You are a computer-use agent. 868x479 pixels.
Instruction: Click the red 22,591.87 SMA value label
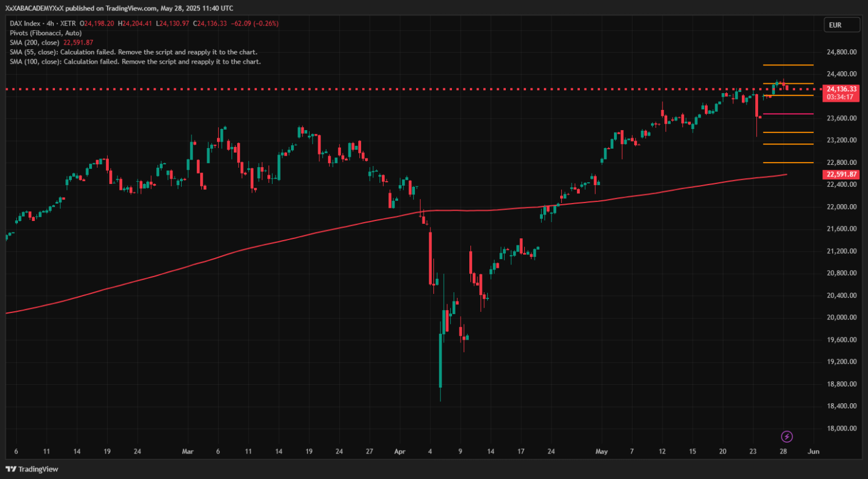pos(841,175)
